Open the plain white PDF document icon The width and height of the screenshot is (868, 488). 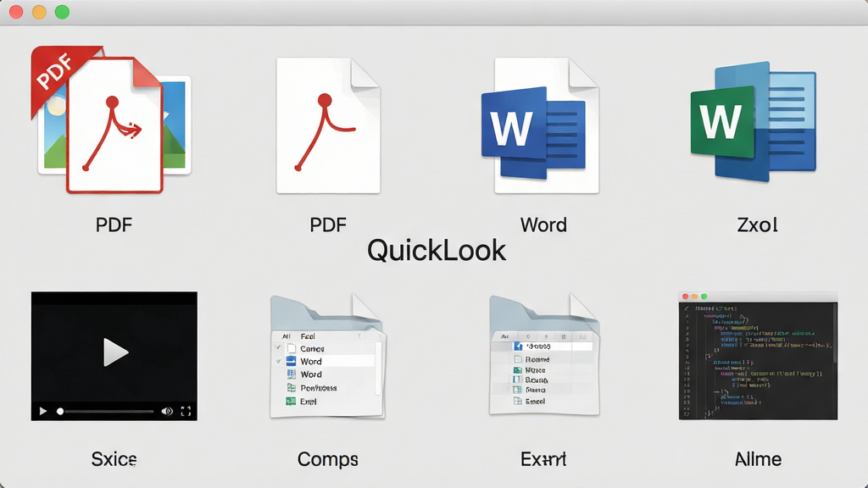click(328, 125)
